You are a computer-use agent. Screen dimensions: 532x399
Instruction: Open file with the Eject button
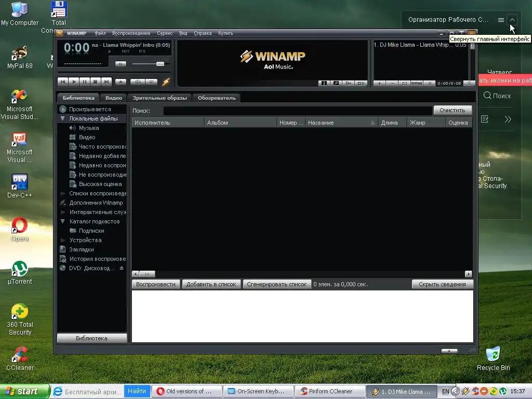click(x=121, y=82)
